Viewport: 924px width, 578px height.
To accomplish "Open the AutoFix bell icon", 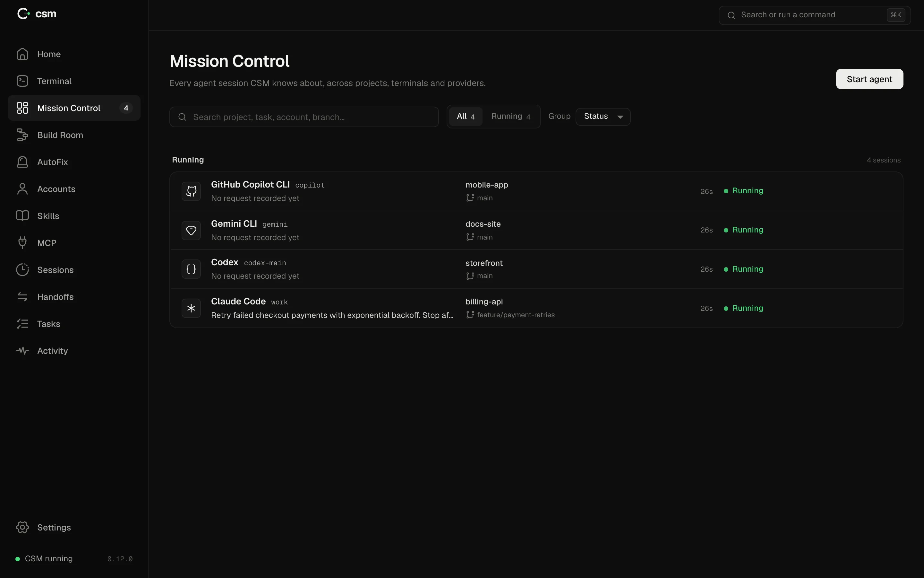I will click(x=22, y=162).
